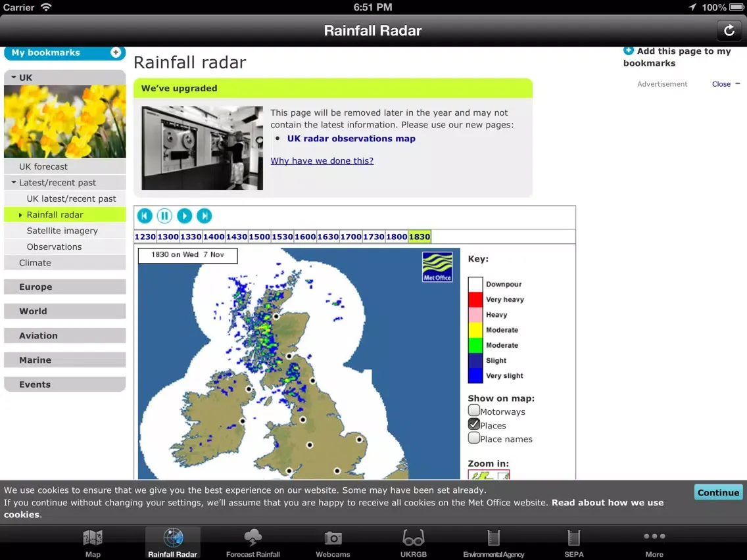Tap the refresh icon in the title bar
The height and width of the screenshot is (560, 747).
[x=729, y=30]
